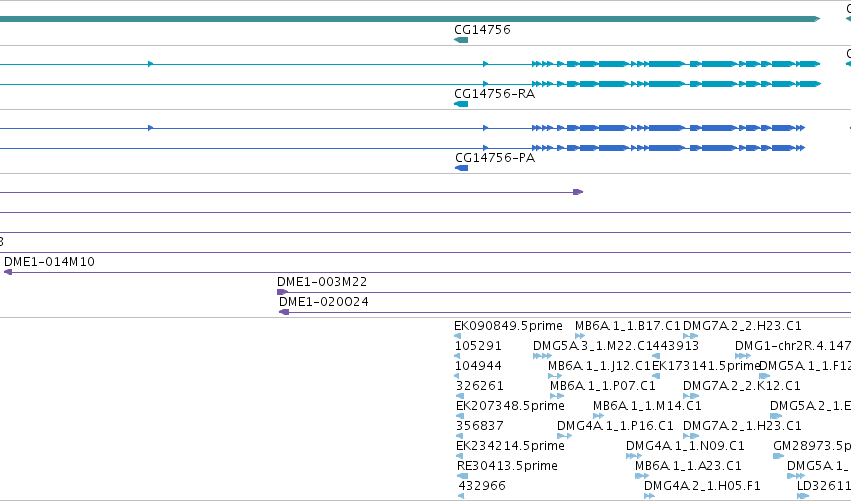Open EST label DMG4A.2_1.H05.F1
The height and width of the screenshot is (501, 851).
click(x=702, y=486)
